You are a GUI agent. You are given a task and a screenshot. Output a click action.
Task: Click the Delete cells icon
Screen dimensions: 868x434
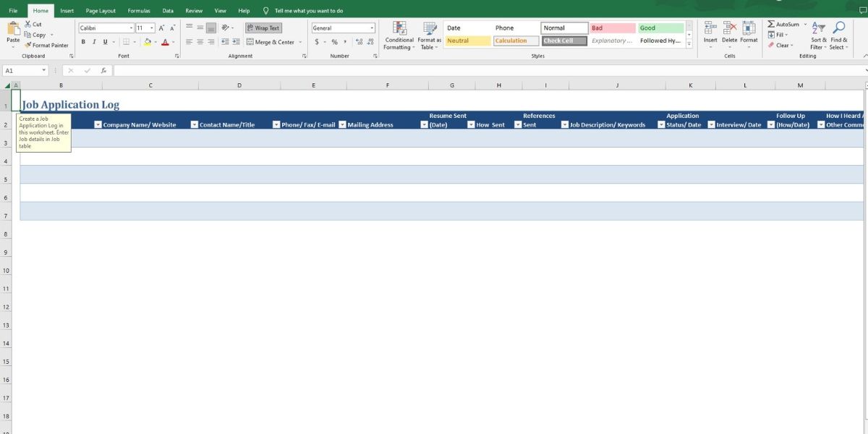point(729,29)
